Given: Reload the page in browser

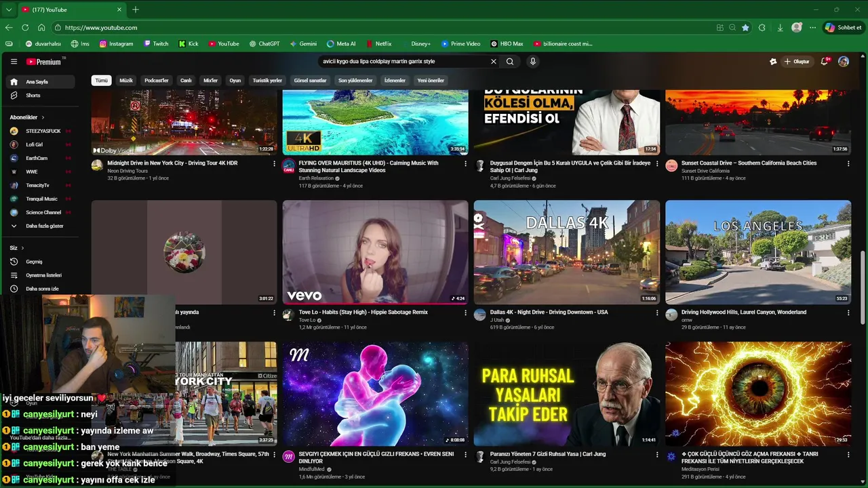Looking at the screenshot, I should point(25,28).
